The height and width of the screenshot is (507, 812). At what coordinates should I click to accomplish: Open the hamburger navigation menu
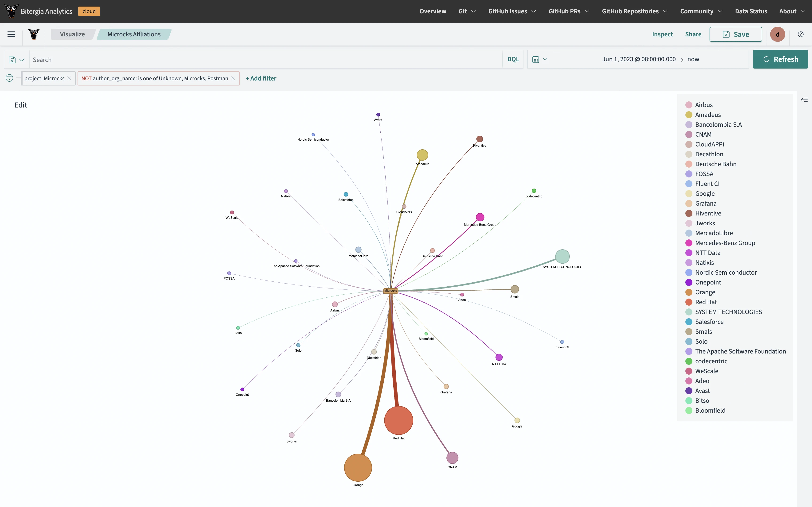point(11,34)
